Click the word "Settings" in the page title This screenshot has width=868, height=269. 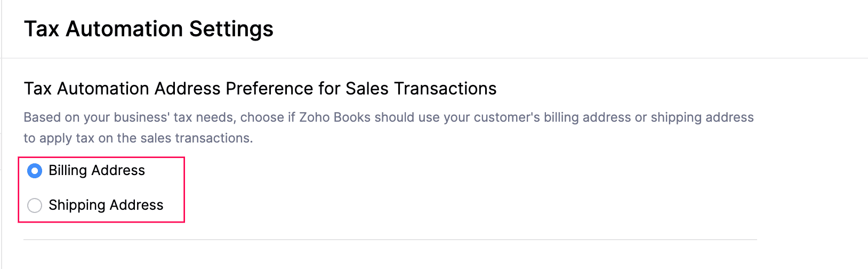(231, 29)
